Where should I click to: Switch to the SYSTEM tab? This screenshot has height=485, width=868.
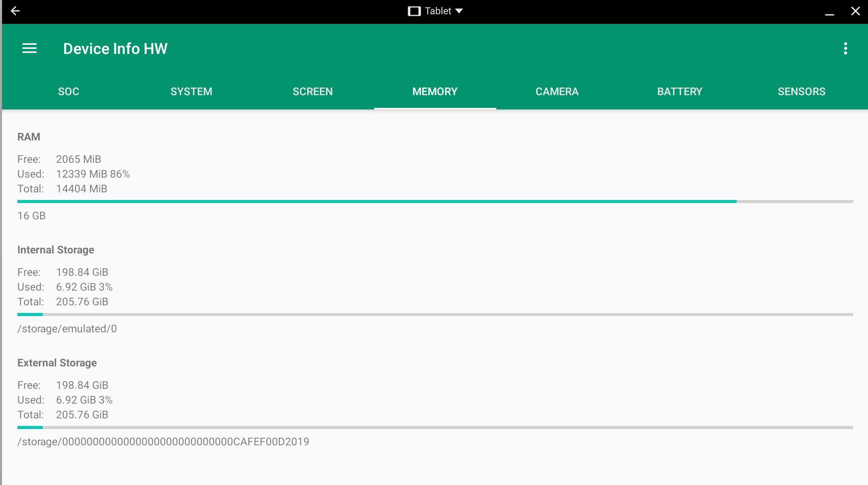coord(191,92)
